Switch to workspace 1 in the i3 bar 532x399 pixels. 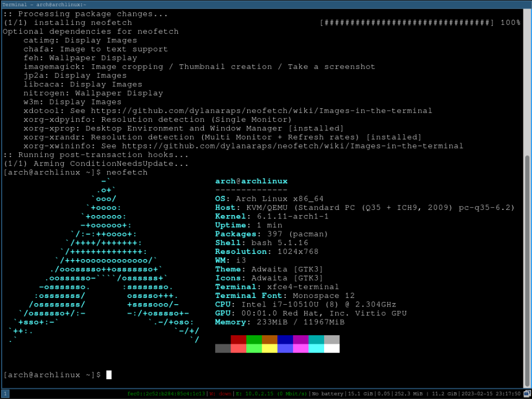pos(5,393)
